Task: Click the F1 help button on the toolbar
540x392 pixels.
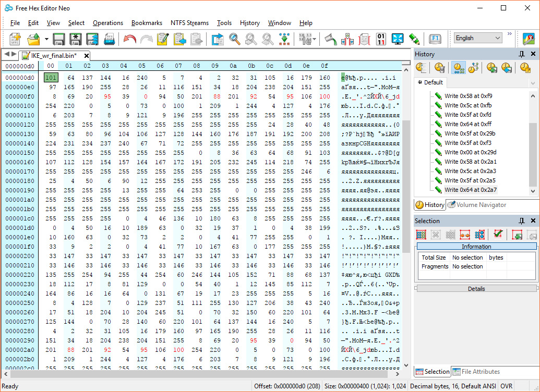Action: coord(435,39)
